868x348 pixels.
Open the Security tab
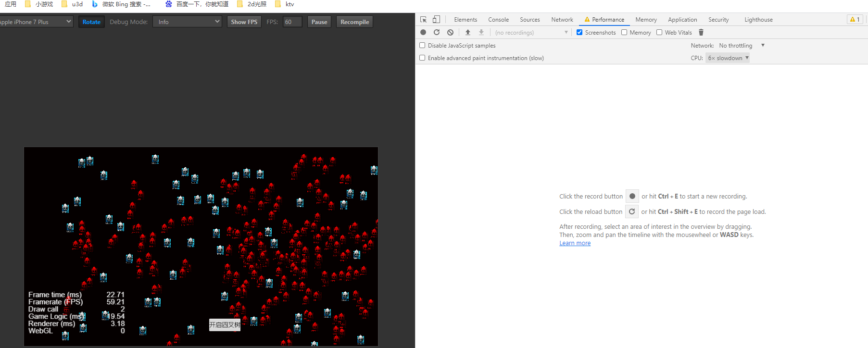tap(718, 20)
